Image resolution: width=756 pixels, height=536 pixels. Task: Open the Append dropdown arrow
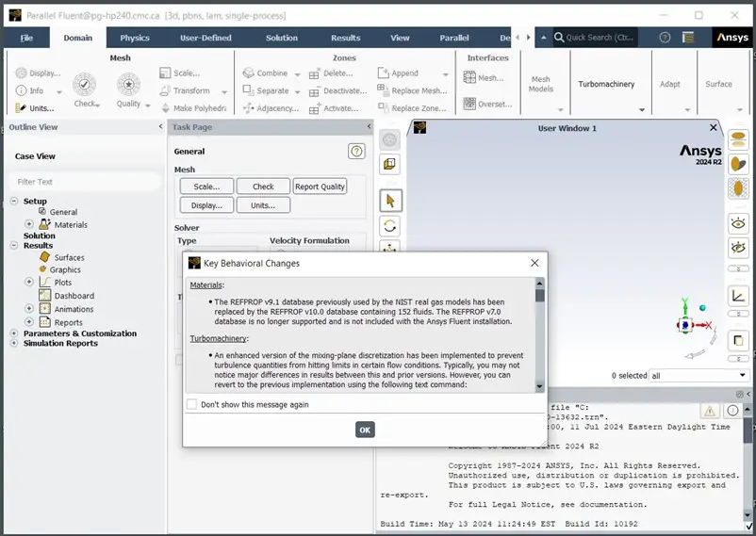(446, 74)
